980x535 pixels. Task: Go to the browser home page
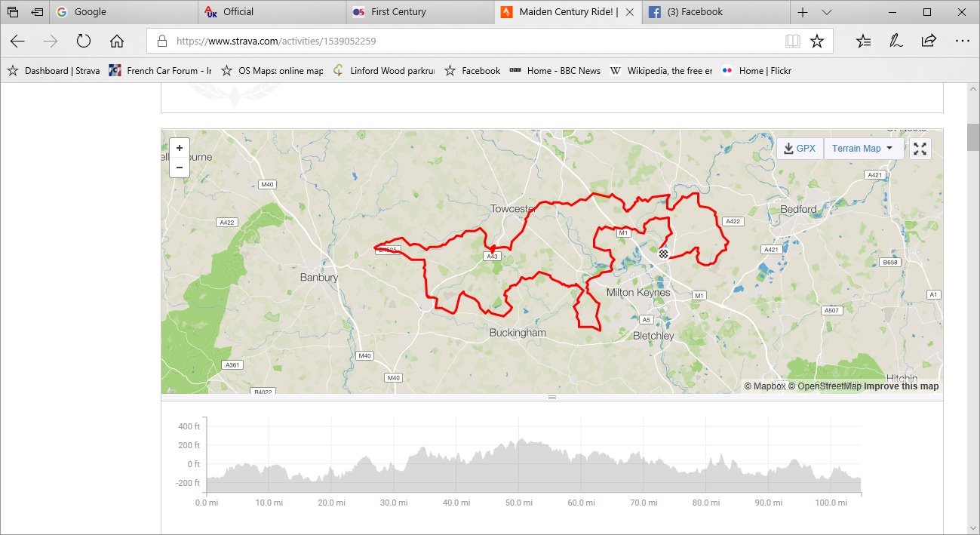point(117,41)
